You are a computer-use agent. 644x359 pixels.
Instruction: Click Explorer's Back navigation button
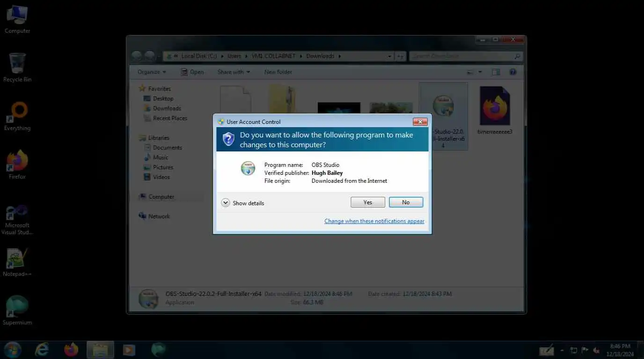(137, 56)
